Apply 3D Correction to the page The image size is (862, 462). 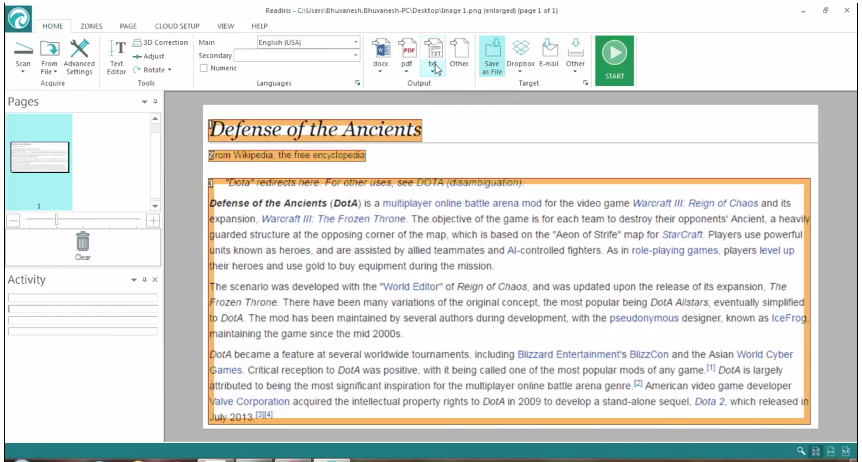[x=161, y=42]
